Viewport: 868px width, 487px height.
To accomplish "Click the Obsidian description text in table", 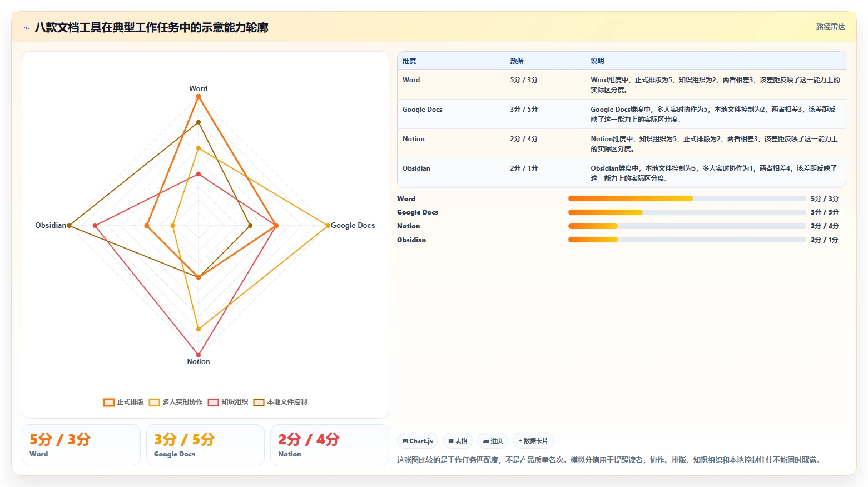I will click(x=714, y=173).
